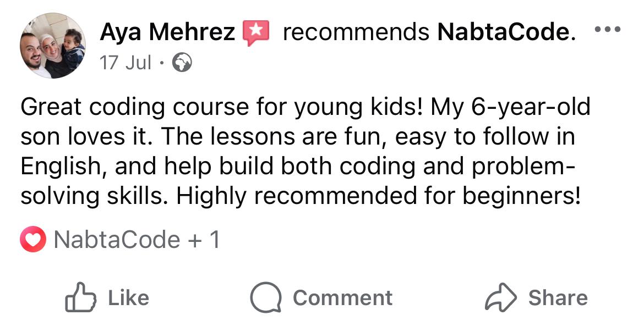Click the Share arrow icon
644x326 pixels.
click(x=500, y=298)
